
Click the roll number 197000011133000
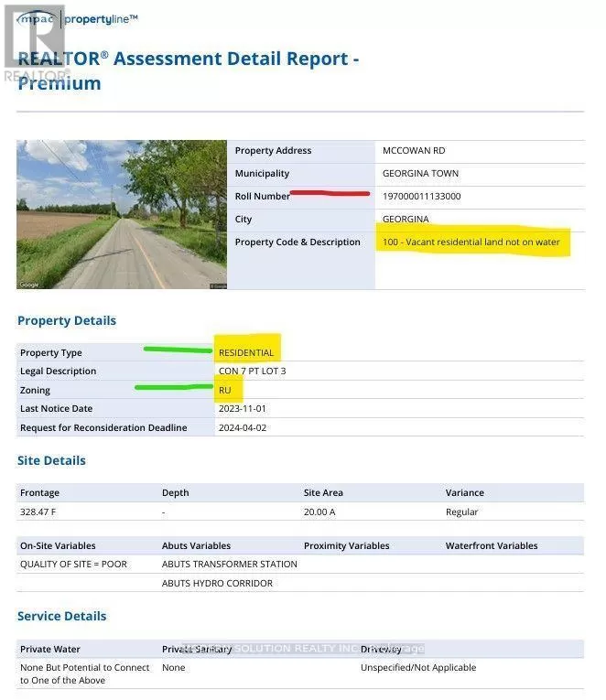click(x=422, y=197)
